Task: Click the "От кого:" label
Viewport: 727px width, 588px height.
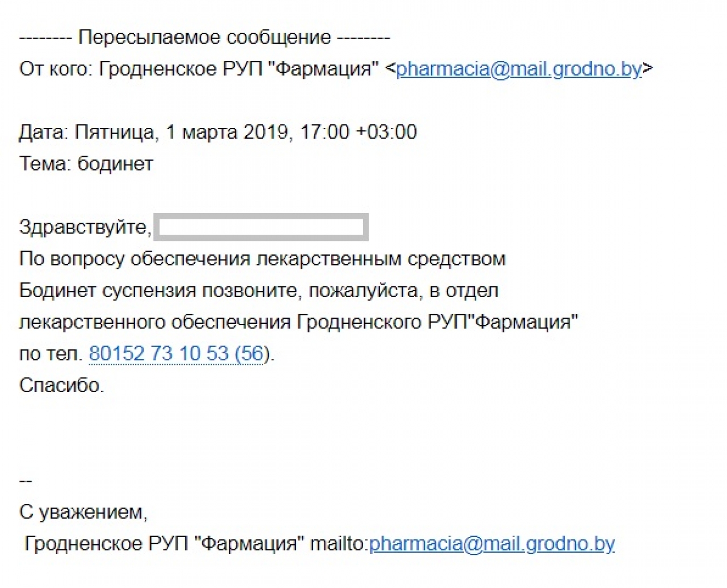Action: tap(55, 69)
